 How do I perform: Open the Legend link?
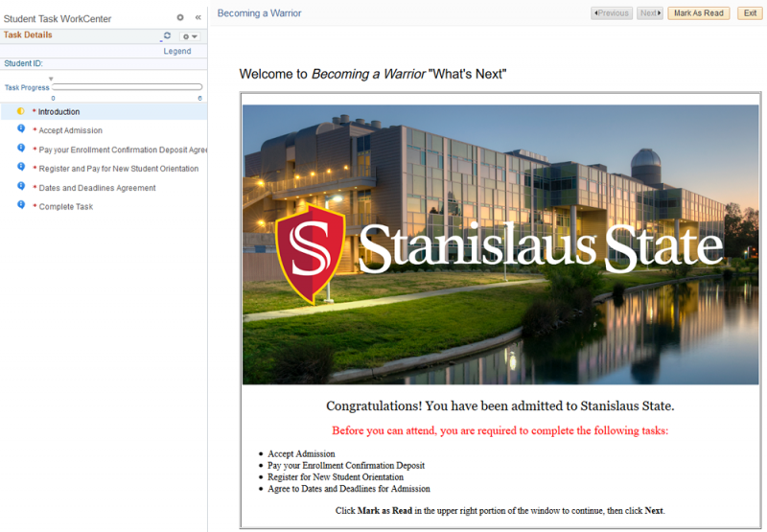177,51
